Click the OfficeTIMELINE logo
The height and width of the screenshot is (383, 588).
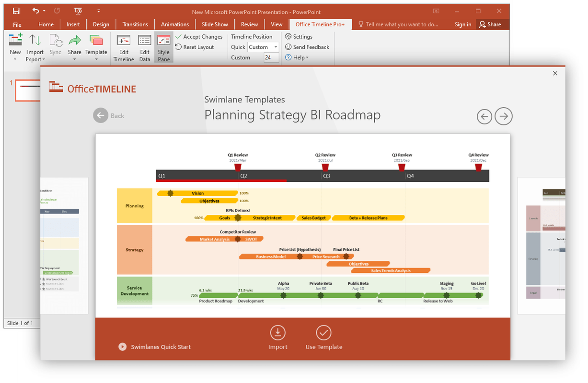coord(93,88)
